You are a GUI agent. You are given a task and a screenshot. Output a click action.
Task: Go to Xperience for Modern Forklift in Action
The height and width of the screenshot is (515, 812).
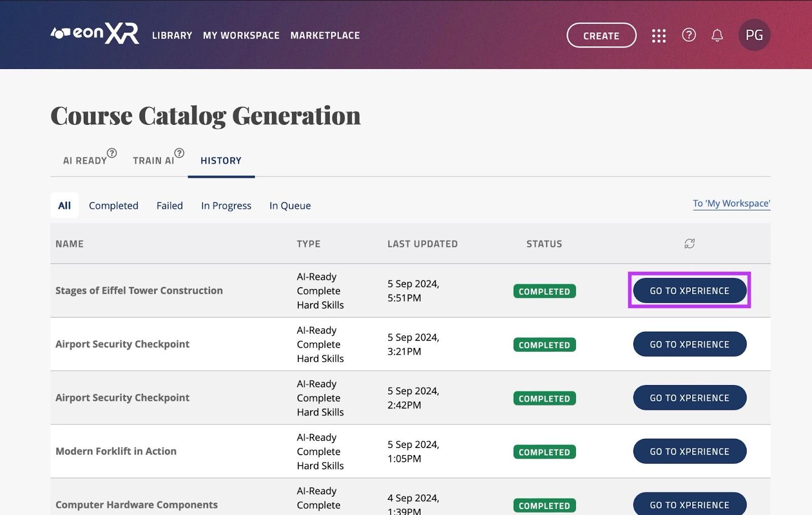point(690,452)
